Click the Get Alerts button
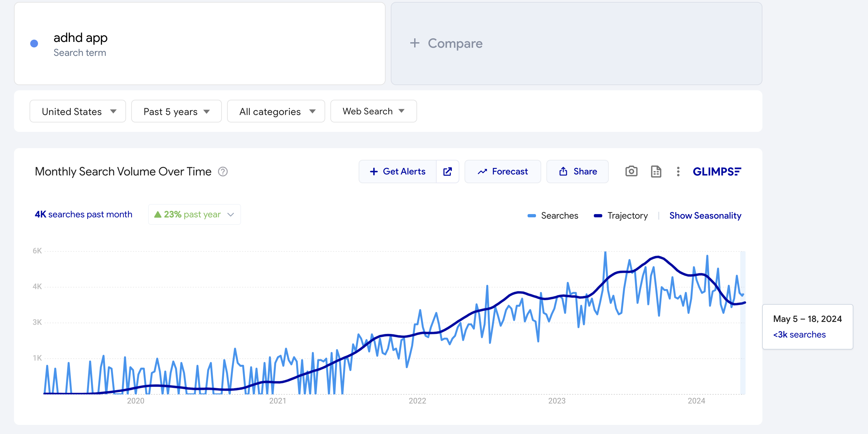Screen dimensions: 868x434 [x=398, y=171]
